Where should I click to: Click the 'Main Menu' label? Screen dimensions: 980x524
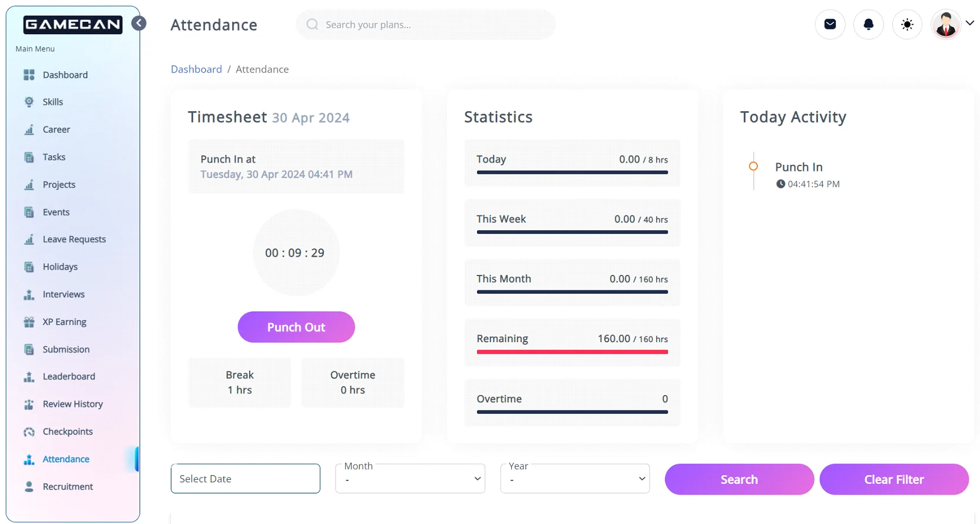pos(35,49)
